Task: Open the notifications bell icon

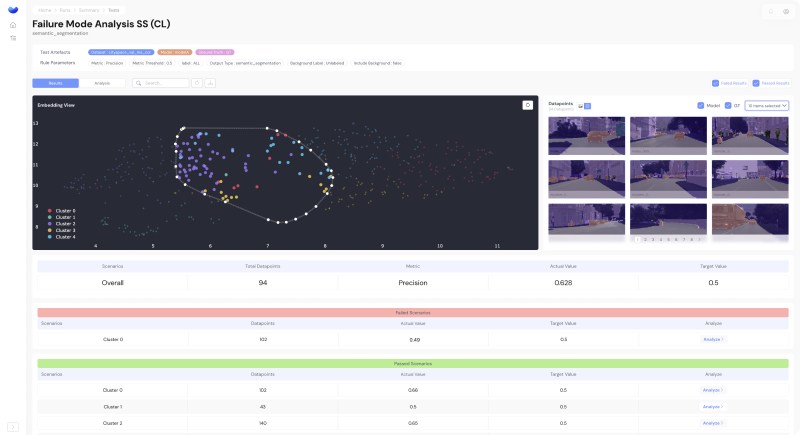Action: coord(770,11)
